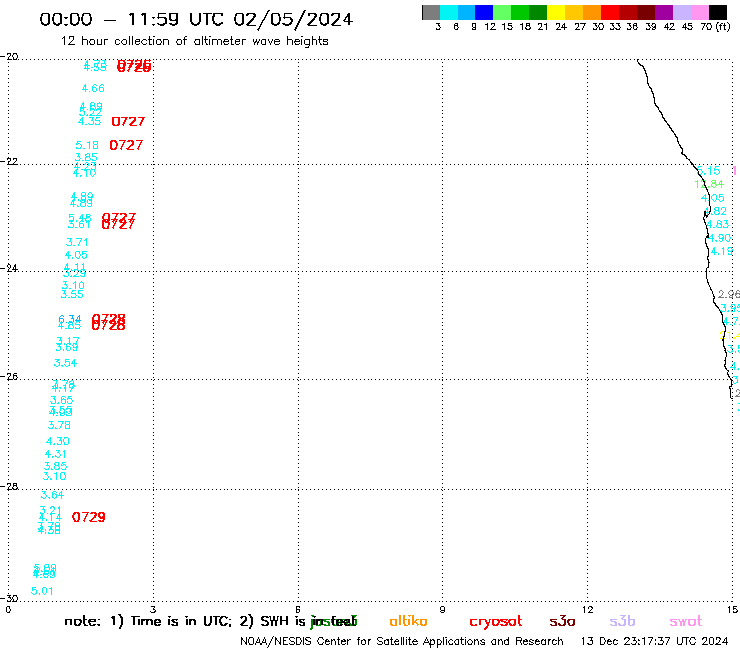Click the latitude axis label -22
The width and height of the screenshot is (740, 650).
click(9, 161)
